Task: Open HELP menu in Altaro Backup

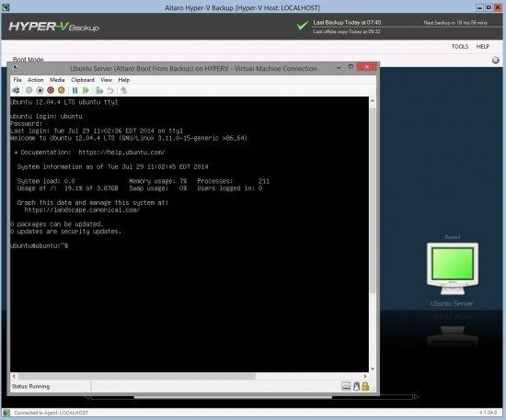Action: coord(483,47)
